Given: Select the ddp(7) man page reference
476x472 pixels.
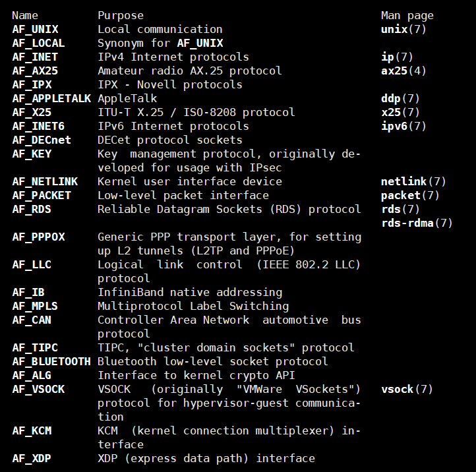Looking at the screenshot, I should pyautogui.click(x=400, y=99).
